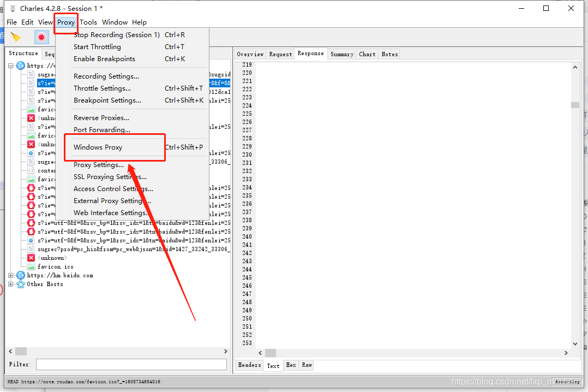Open the Edit menu

[x=27, y=22]
